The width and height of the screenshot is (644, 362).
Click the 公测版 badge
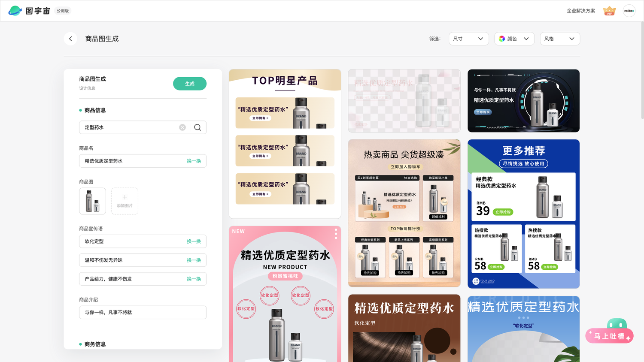(63, 11)
